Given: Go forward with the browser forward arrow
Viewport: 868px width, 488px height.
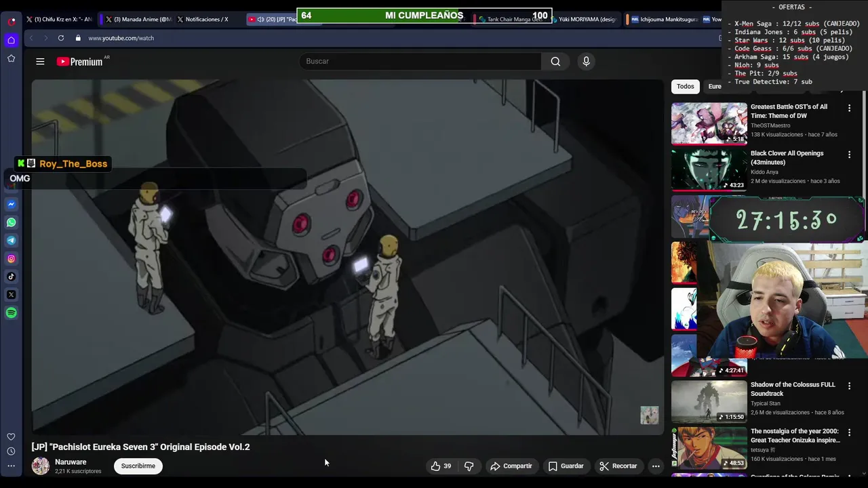Looking at the screenshot, I should coord(45,38).
